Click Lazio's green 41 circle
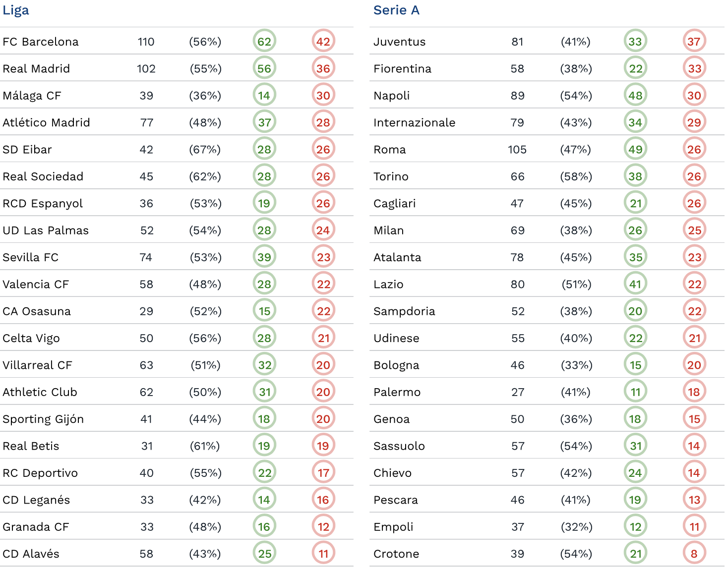 pyautogui.click(x=635, y=284)
